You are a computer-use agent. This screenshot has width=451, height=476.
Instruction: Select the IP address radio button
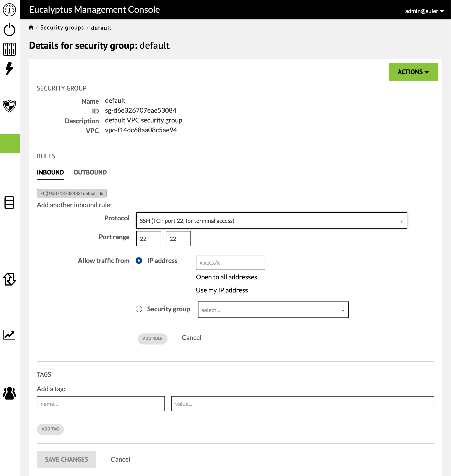pyautogui.click(x=139, y=261)
